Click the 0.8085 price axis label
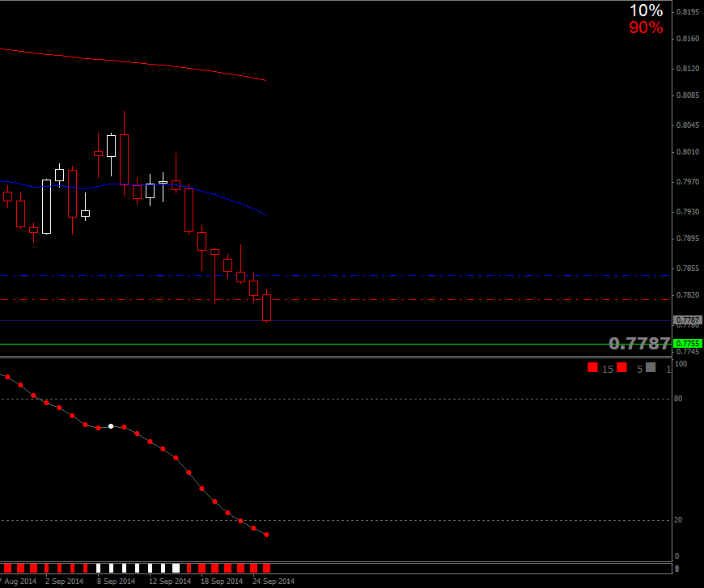 point(688,95)
